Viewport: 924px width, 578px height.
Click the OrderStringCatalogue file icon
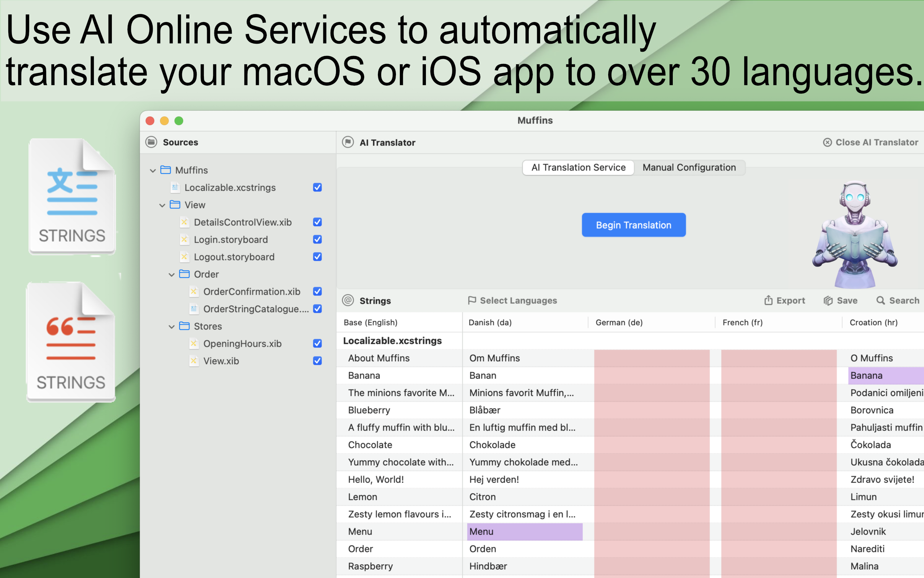[x=194, y=309]
